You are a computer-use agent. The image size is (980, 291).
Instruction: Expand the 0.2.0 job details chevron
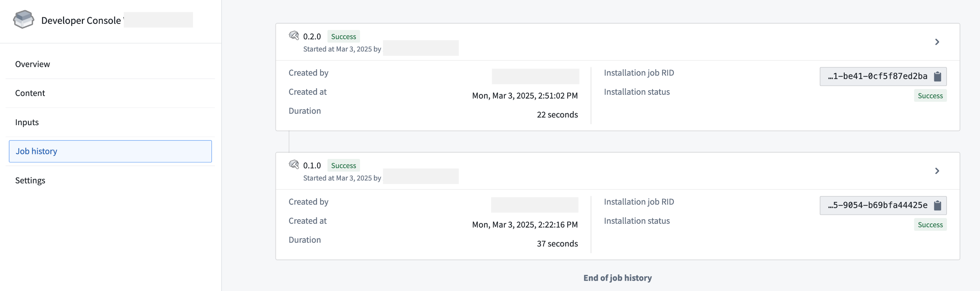coord(937,41)
